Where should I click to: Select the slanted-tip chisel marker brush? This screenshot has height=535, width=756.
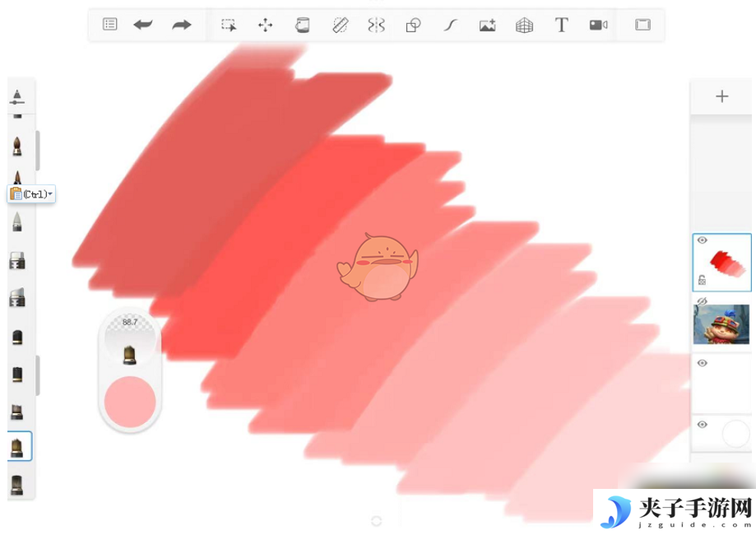[17, 298]
